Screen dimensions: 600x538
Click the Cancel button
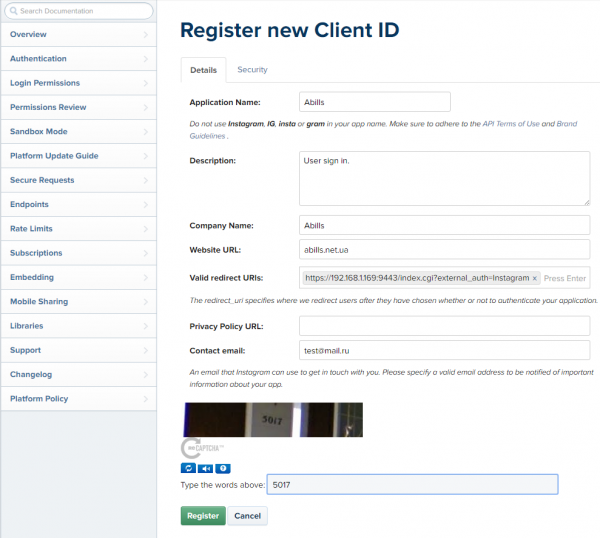pos(248,516)
